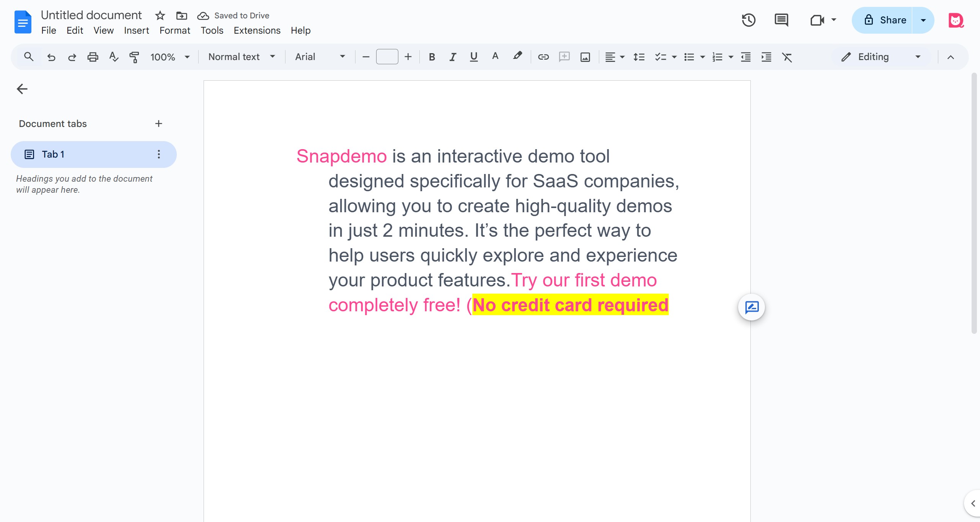980x522 pixels.
Task: Star the Untitled document
Action: [160, 16]
